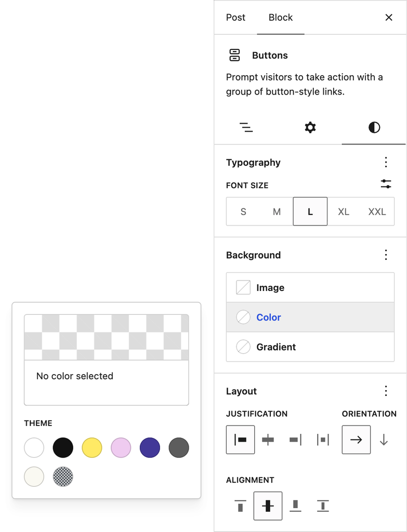The image size is (407, 532).
Task: Justify items left
Action: [240, 440]
